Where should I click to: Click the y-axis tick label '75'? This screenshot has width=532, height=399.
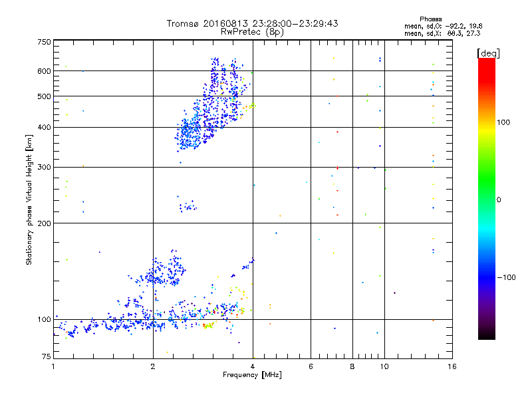click(47, 356)
